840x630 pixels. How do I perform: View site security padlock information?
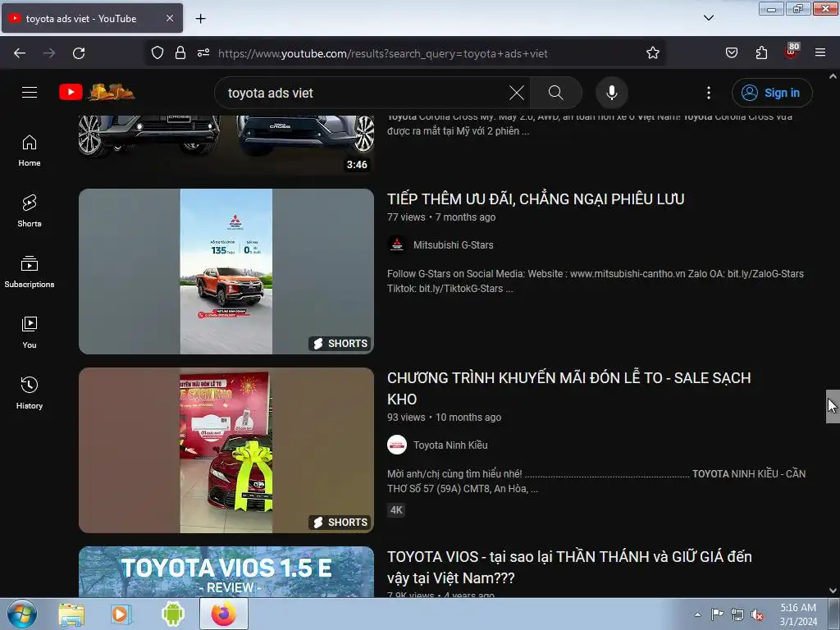pos(180,53)
